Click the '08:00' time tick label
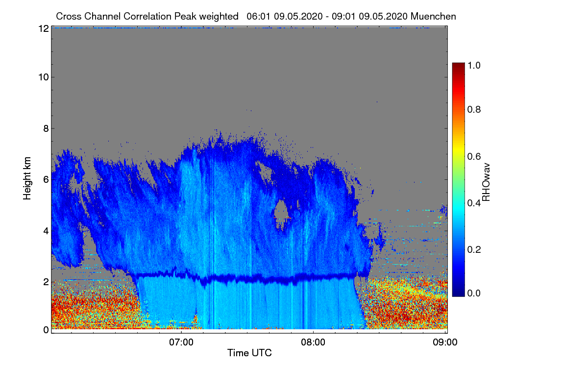588x392 pixels. pyautogui.click(x=313, y=342)
